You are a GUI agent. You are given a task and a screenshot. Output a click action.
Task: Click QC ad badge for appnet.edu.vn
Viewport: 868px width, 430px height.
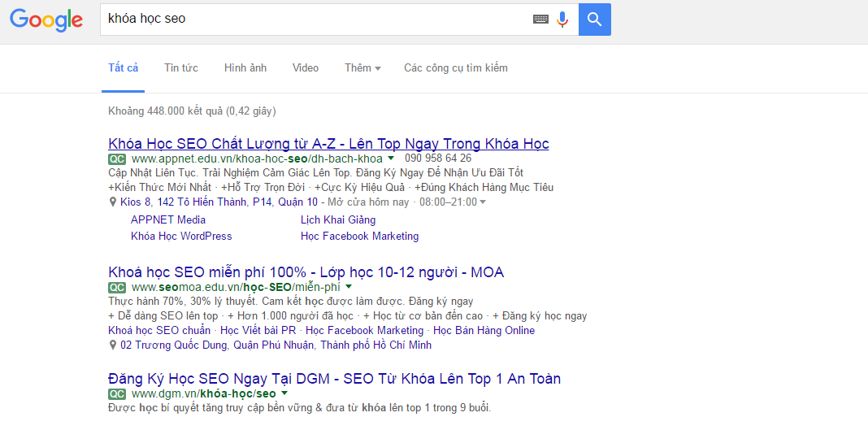117,159
